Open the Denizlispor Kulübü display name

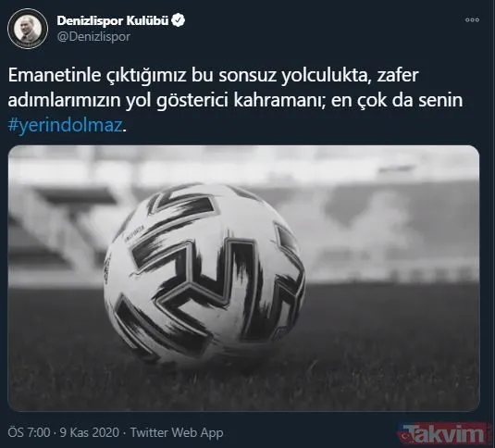(x=112, y=20)
